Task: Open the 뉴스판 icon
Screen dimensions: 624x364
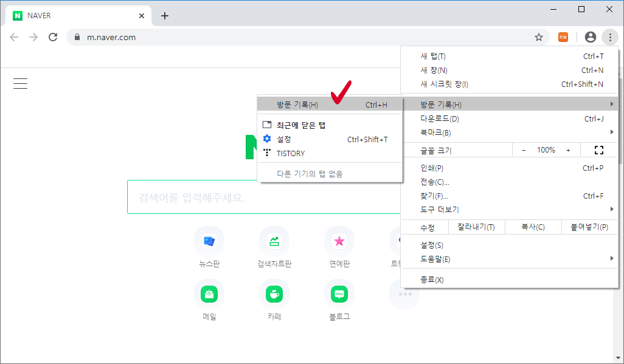Action: tap(209, 241)
